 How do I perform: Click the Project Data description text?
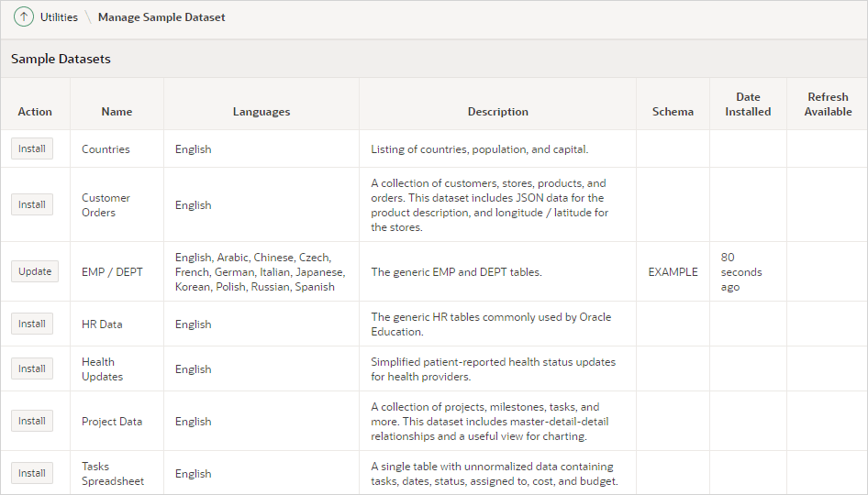point(489,422)
